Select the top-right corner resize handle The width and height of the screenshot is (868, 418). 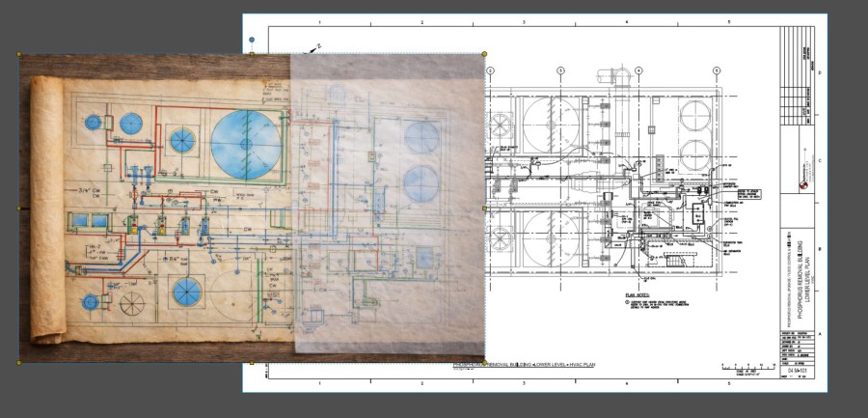pos(484,54)
